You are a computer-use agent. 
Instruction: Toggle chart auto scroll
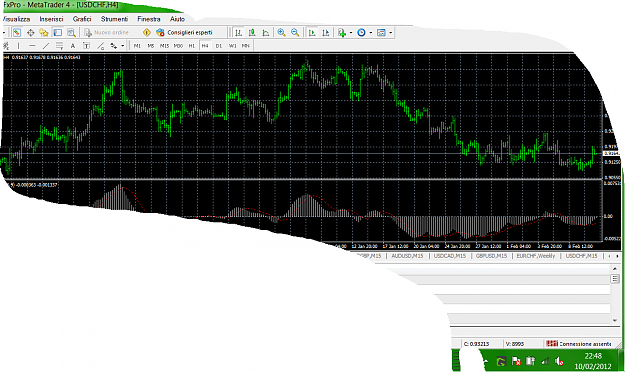[312, 33]
